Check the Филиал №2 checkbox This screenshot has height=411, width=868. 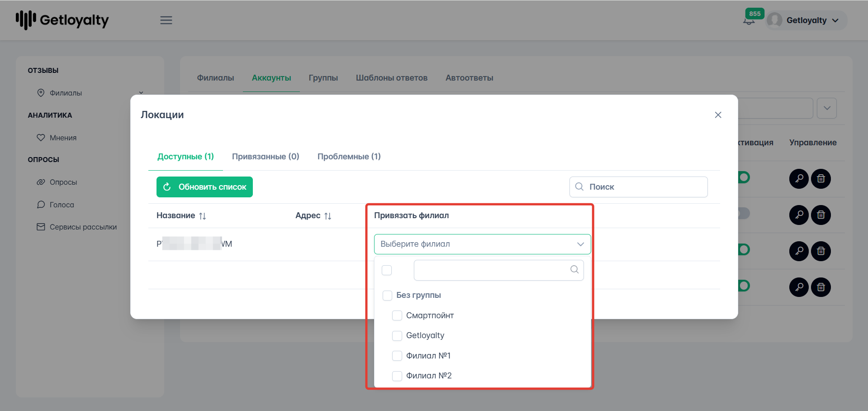397,376
